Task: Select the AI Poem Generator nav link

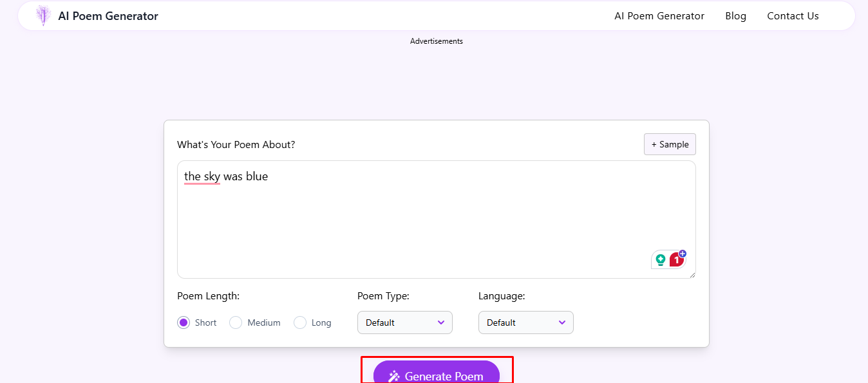Action: click(x=659, y=15)
